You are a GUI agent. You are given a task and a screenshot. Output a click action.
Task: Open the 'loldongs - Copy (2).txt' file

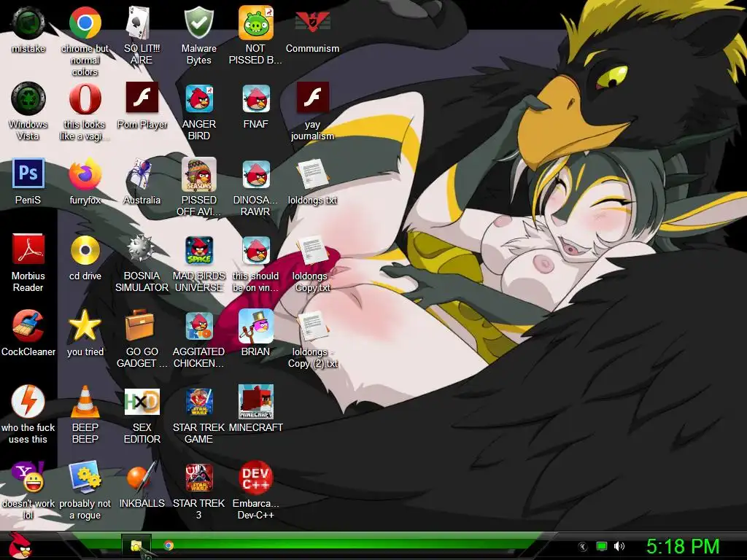coord(312,326)
